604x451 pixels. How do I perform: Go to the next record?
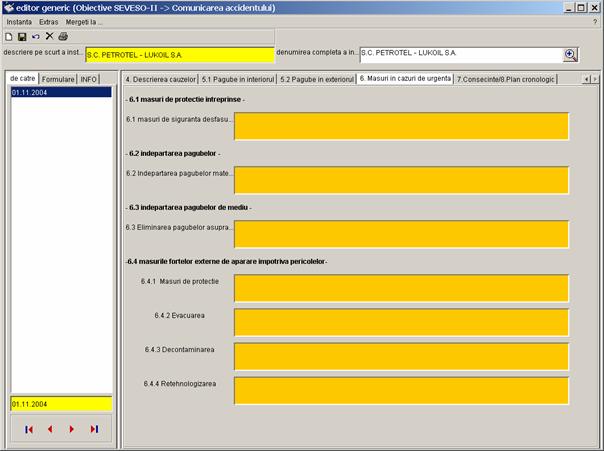point(72,429)
